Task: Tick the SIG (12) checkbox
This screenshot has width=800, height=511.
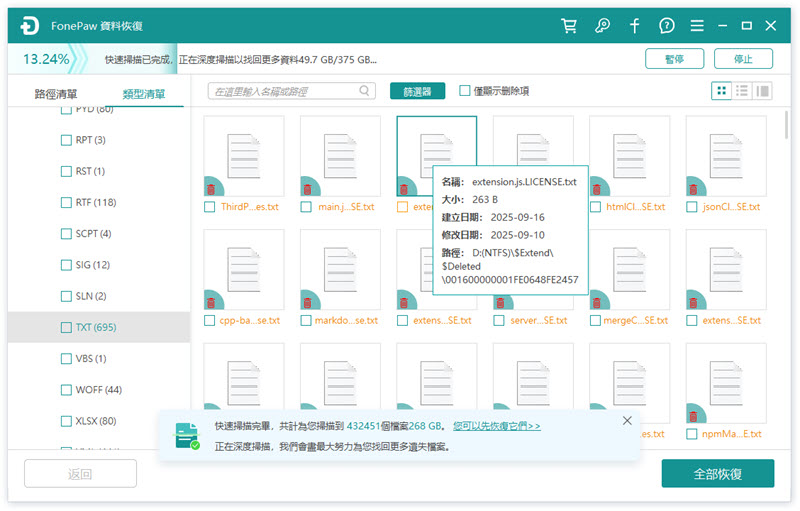Action: pos(66,265)
